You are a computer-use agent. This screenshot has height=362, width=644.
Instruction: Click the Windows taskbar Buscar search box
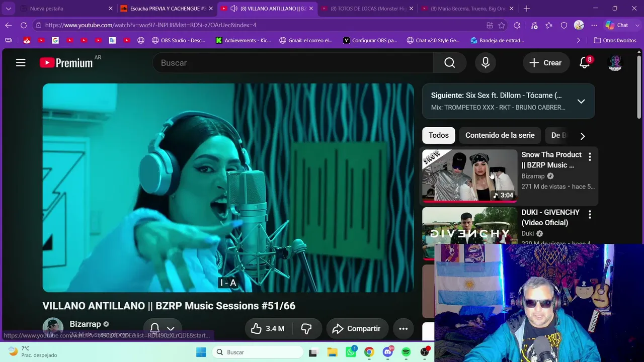coord(258,352)
